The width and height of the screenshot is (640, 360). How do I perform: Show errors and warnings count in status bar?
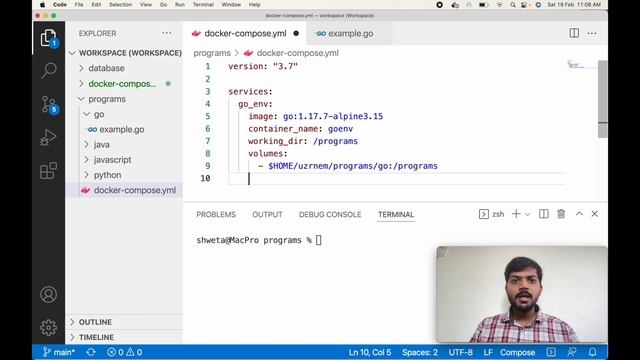click(124, 352)
